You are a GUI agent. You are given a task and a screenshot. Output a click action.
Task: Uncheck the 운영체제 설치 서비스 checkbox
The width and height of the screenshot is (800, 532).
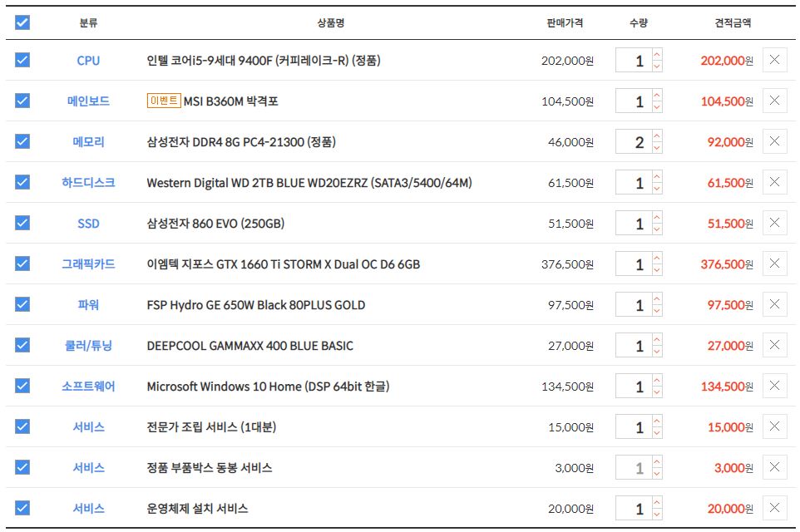[x=22, y=508]
